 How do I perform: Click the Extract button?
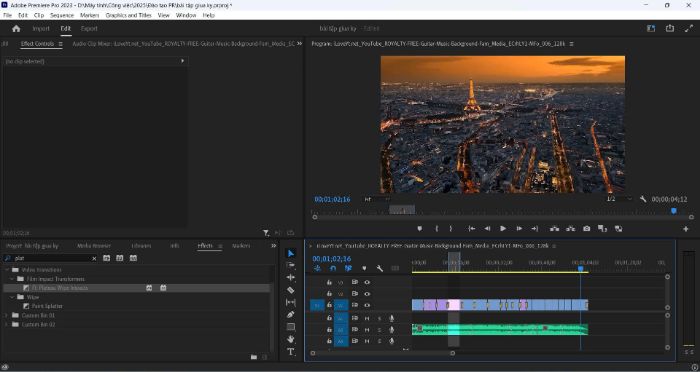[571, 229]
